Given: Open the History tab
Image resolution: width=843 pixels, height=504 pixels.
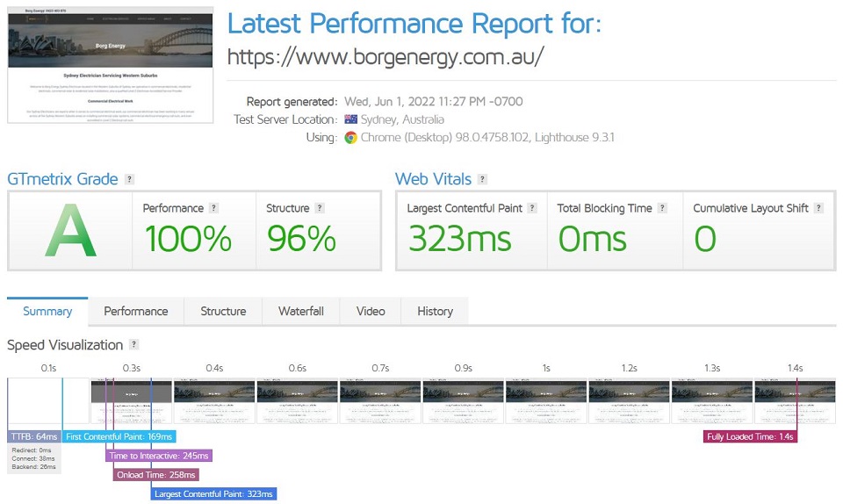Looking at the screenshot, I should click(x=435, y=311).
